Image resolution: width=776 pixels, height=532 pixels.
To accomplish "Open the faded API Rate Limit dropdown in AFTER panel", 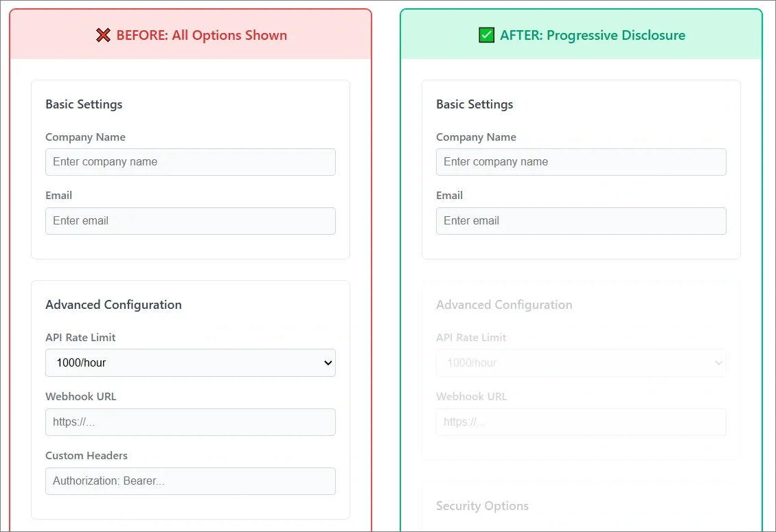I will click(581, 362).
